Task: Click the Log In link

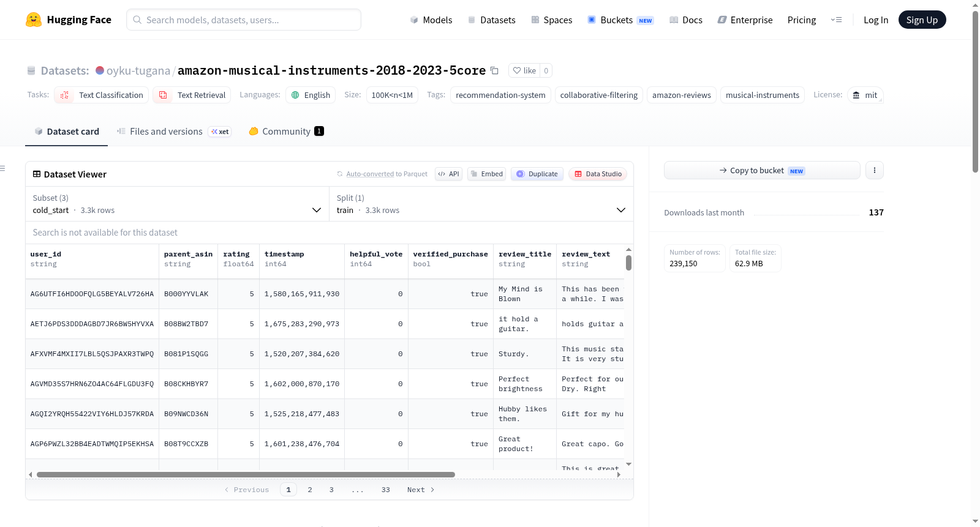Action: (x=876, y=20)
